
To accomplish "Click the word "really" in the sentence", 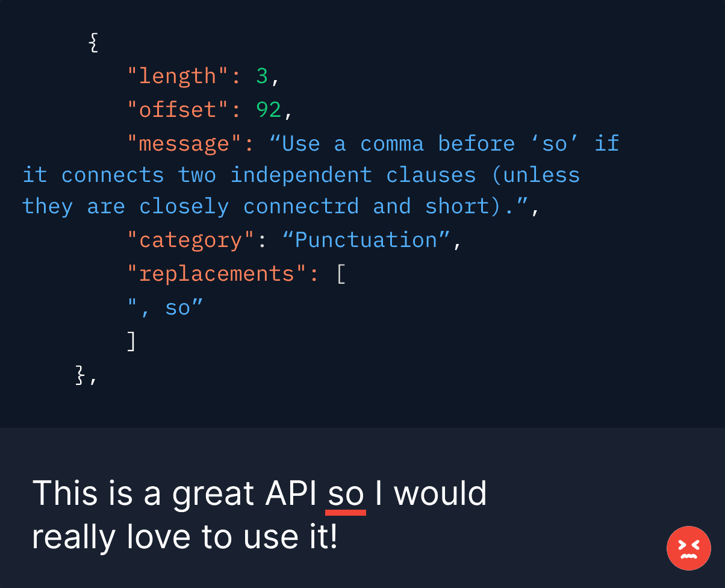I will click(x=73, y=537).
